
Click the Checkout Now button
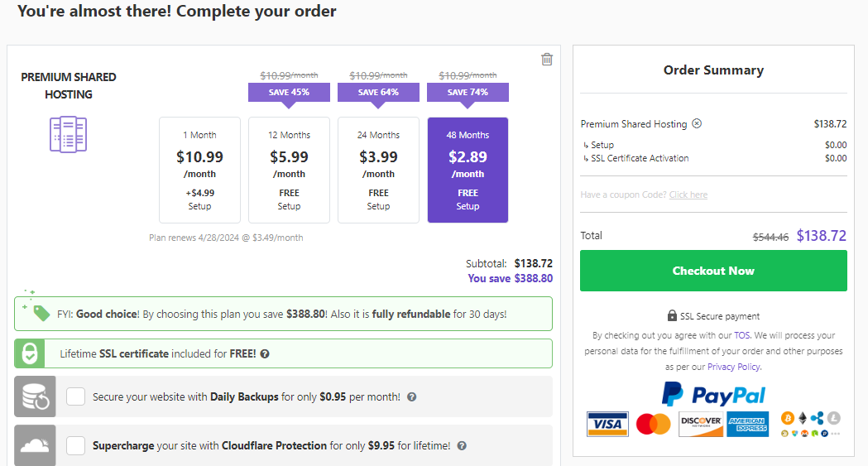[713, 271]
